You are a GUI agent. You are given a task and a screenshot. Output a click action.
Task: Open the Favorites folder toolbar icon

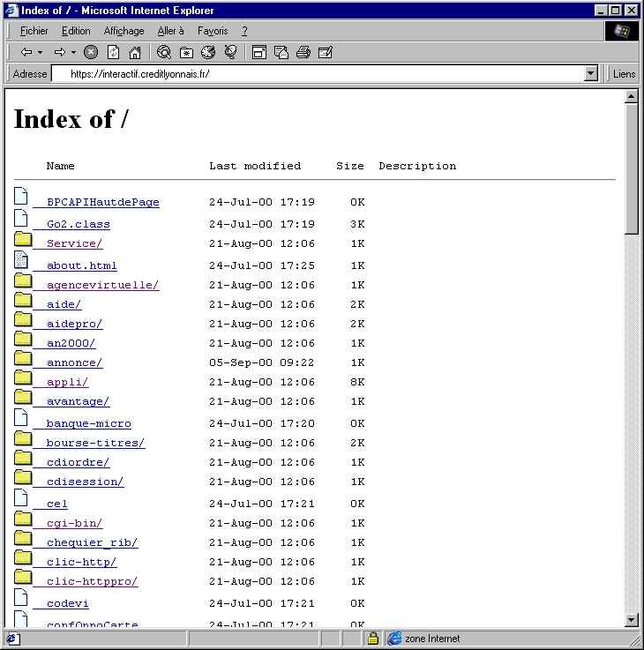pyautogui.click(x=186, y=52)
